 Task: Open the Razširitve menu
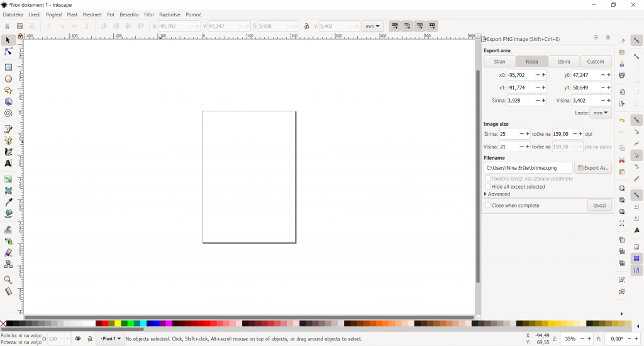[x=170, y=14]
